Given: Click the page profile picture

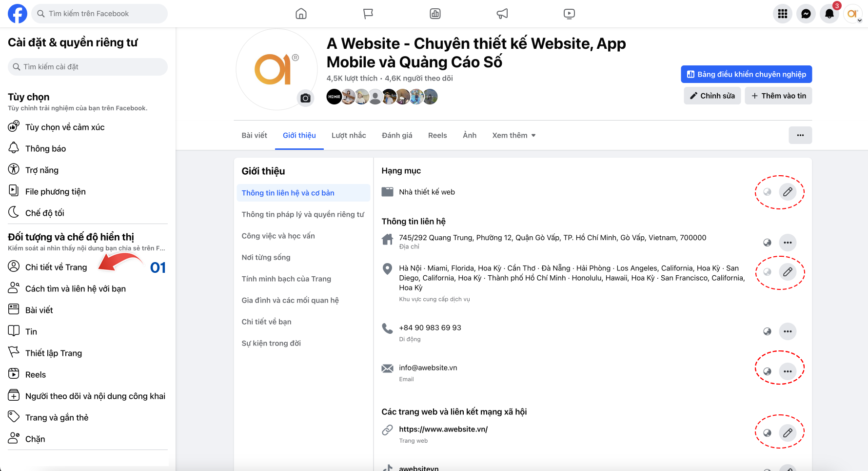Looking at the screenshot, I should 276,69.
